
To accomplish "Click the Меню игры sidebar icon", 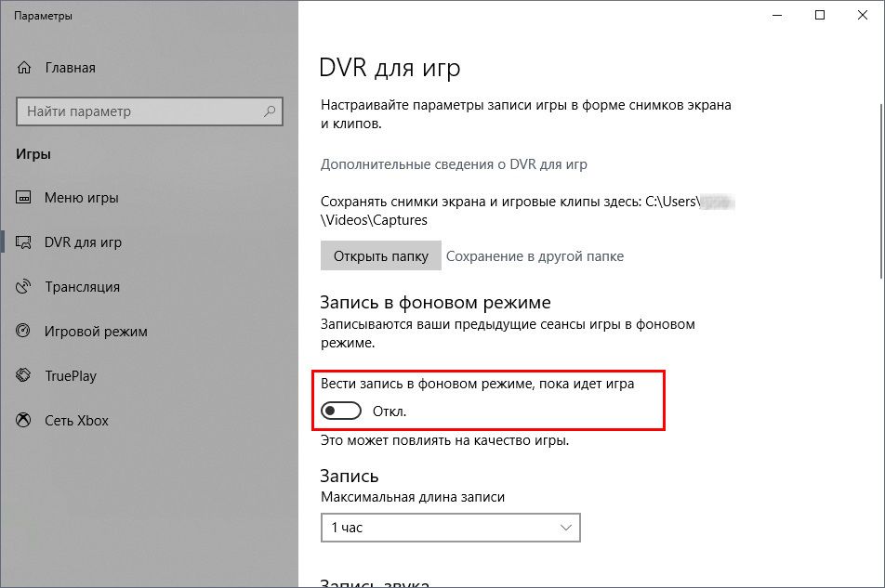I will pos(24,198).
